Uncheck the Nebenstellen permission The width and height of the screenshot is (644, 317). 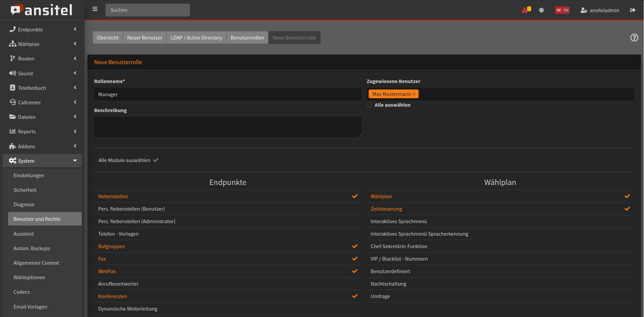click(x=354, y=196)
